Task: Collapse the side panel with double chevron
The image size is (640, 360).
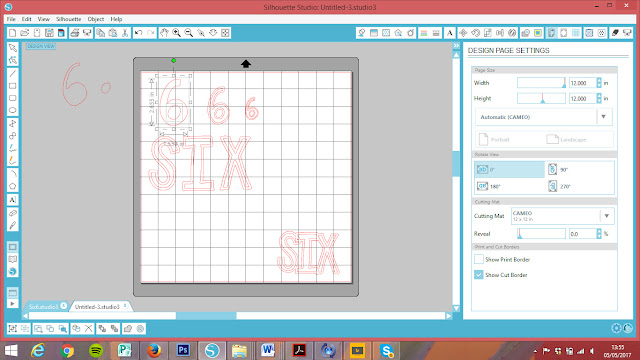Action: (456, 46)
